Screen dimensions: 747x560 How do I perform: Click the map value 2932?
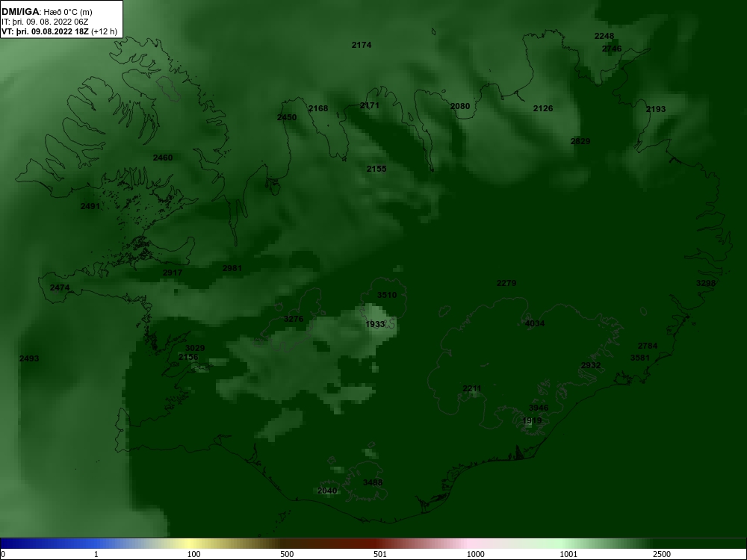coord(591,365)
